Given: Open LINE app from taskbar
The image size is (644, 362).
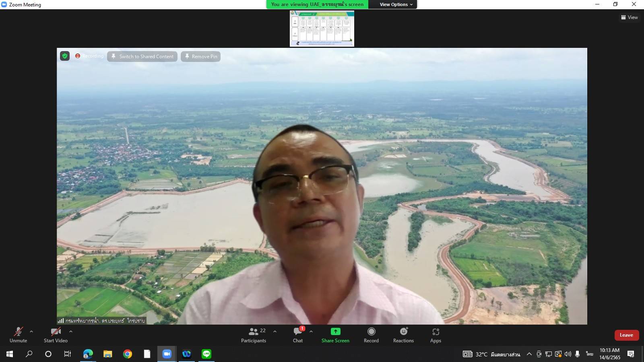Looking at the screenshot, I should [206, 354].
